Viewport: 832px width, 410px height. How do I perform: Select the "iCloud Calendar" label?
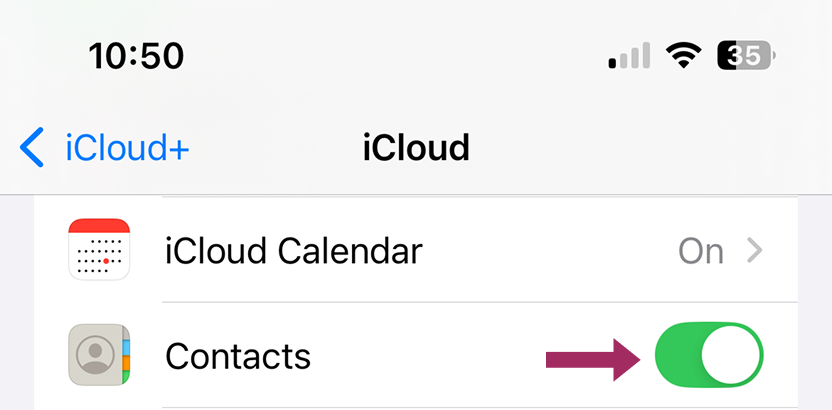coord(293,250)
